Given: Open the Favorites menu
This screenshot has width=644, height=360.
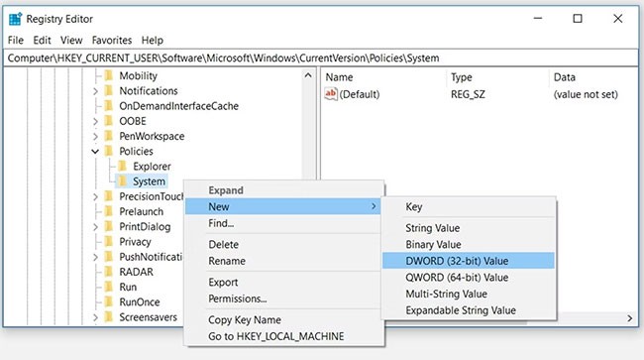Looking at the screenshot, I should [112, 41].
